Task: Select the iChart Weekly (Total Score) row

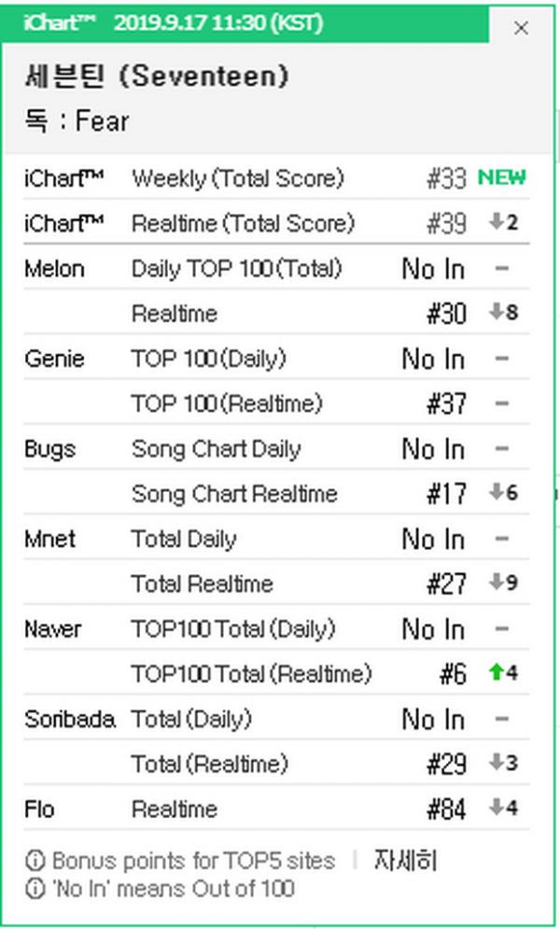Action: click(276, 177)
